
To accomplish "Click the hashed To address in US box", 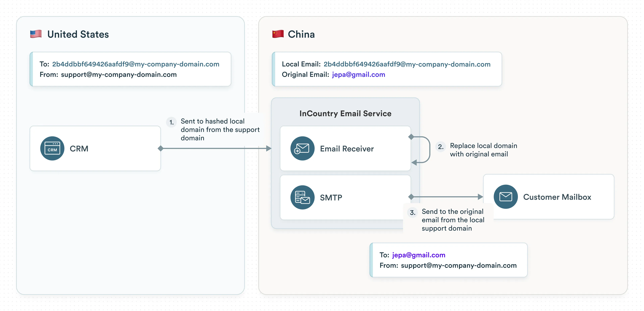I will (x=136, y=64).
